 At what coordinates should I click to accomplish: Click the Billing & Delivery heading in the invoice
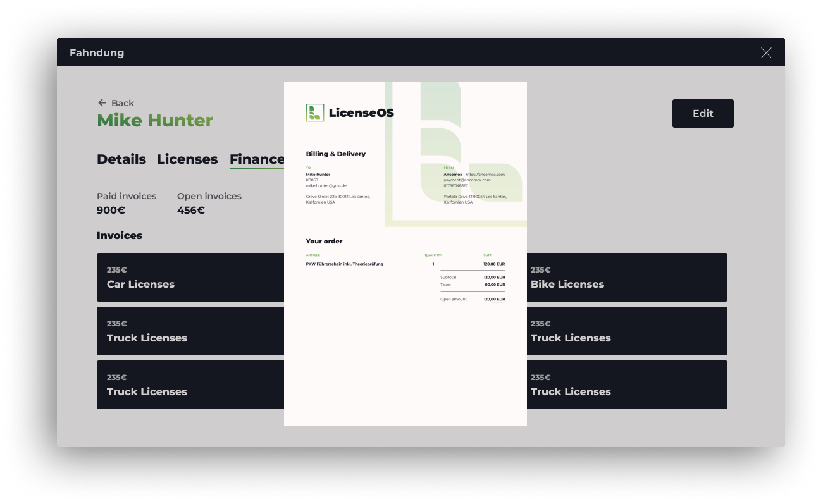tap(335, 154)
